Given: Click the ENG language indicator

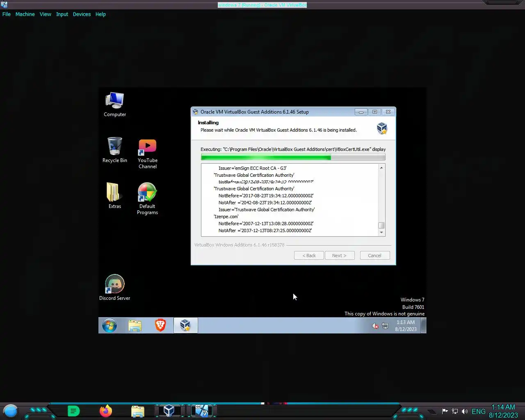Looking at the screenshot, I should pos(479,411).
